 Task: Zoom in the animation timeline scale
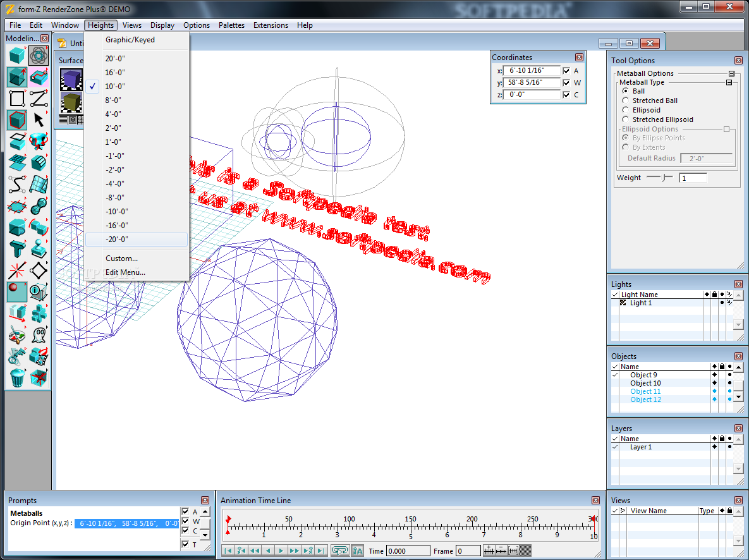(489, 551)
